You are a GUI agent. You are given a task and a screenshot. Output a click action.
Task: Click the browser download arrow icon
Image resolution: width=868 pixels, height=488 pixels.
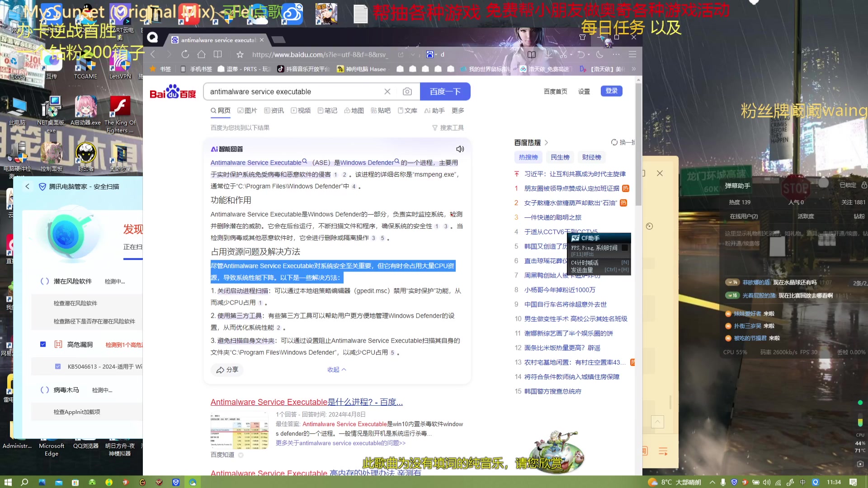549,55
